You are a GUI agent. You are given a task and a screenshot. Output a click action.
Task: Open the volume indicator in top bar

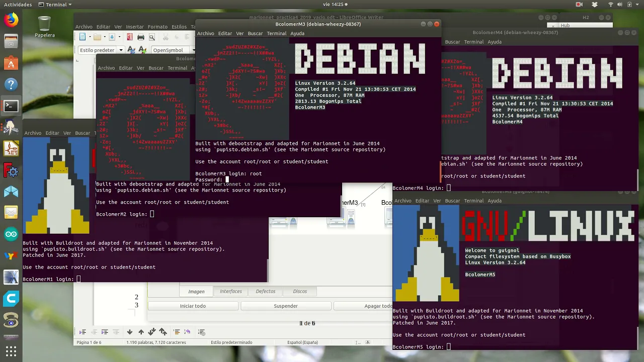click(621, 5)
